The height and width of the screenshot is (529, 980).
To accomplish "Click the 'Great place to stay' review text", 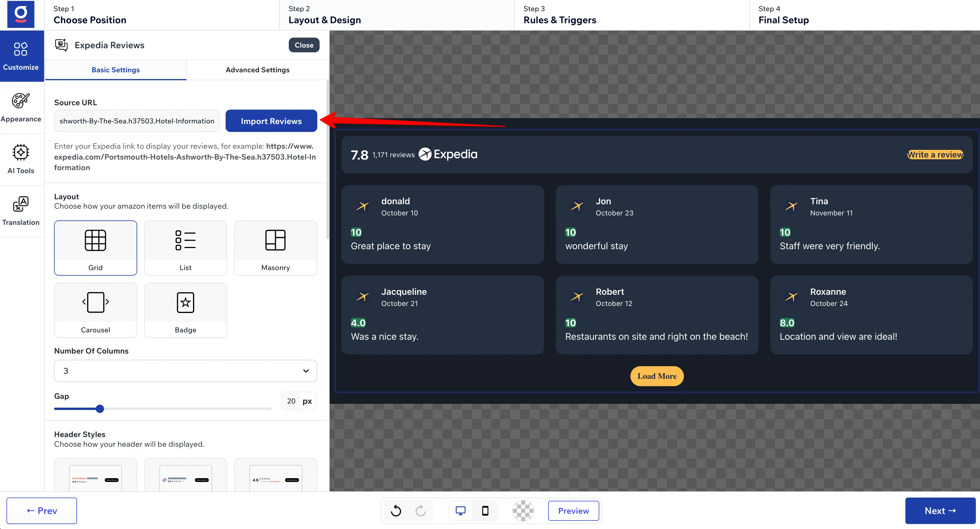I will click(391, 246).
